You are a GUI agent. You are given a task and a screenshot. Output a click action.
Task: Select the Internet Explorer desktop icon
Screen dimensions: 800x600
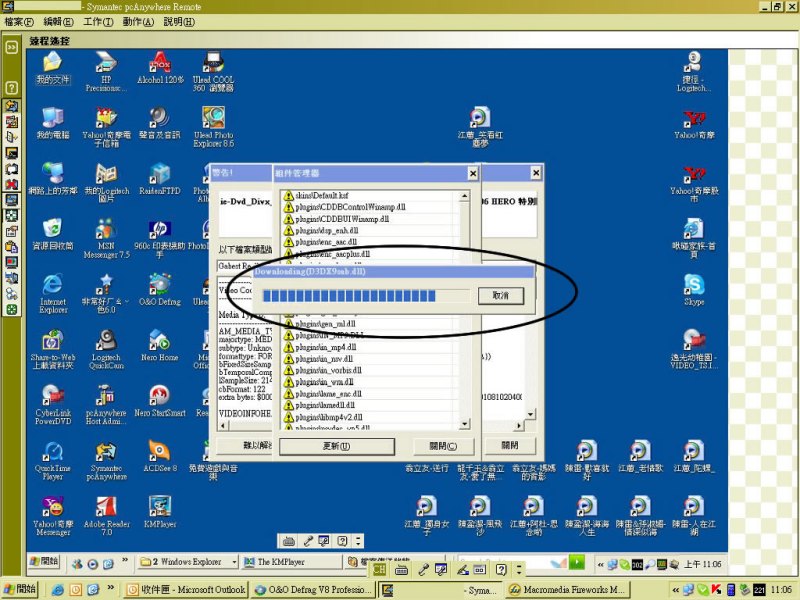pyautogui.click(x=53, y=293)
